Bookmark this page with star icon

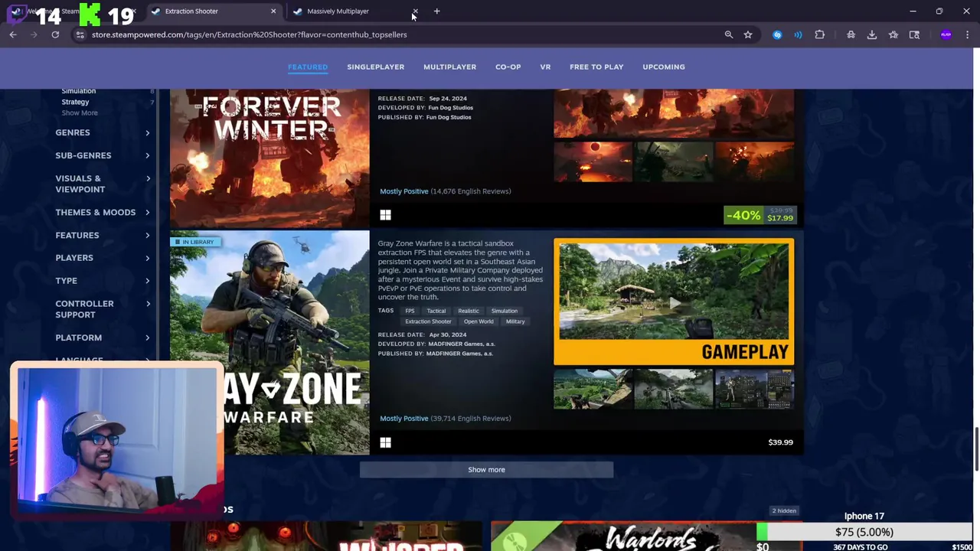[748, 34]
